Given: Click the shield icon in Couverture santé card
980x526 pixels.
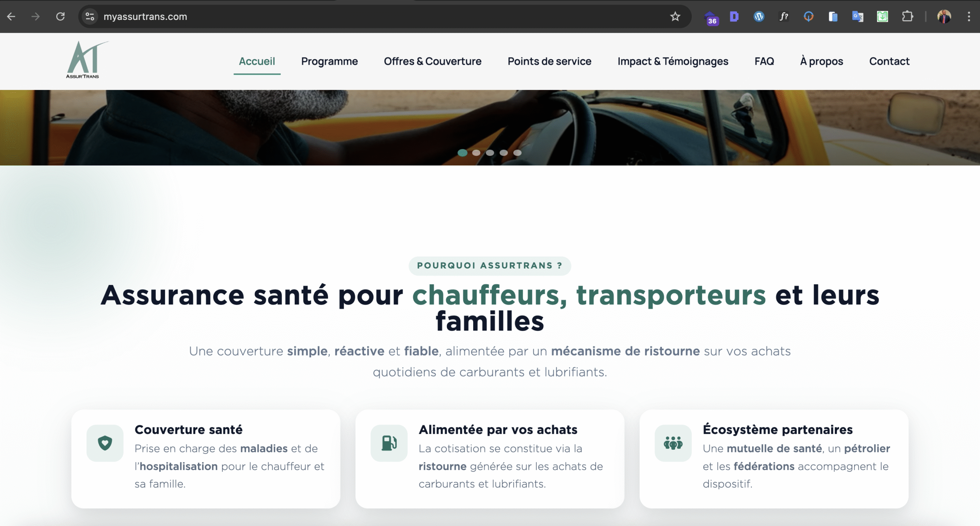Looking at the screenshot, I should tap(105, 443).
